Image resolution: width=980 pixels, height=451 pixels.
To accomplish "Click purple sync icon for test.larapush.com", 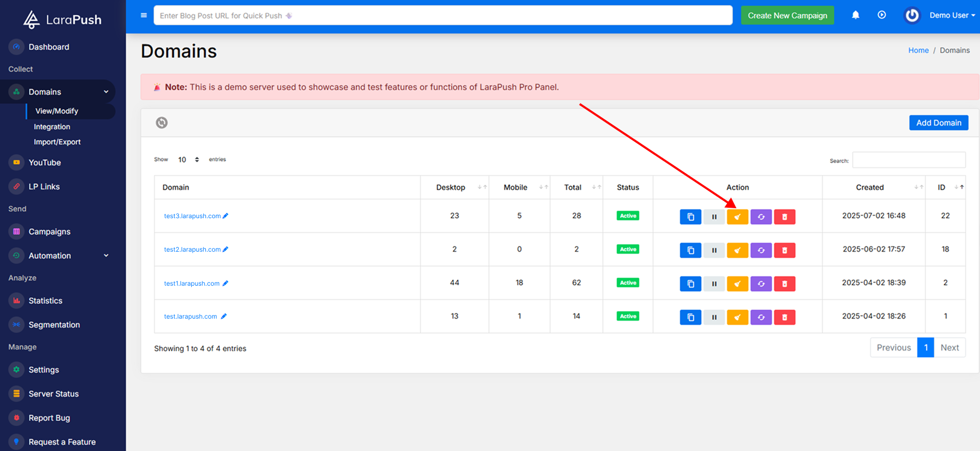I will click(761, 317).
